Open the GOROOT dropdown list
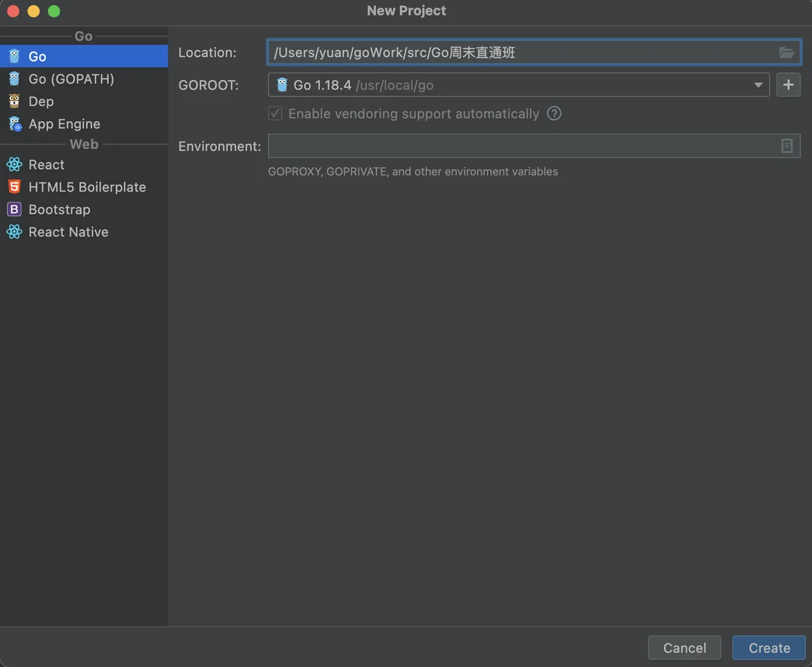 (758, 85)
